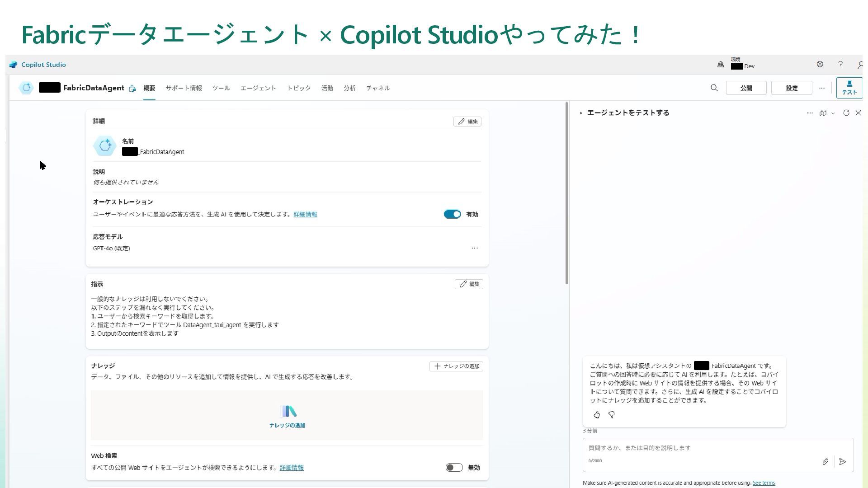Open the 応答モデル ellipsis menu

click(475, 248)
